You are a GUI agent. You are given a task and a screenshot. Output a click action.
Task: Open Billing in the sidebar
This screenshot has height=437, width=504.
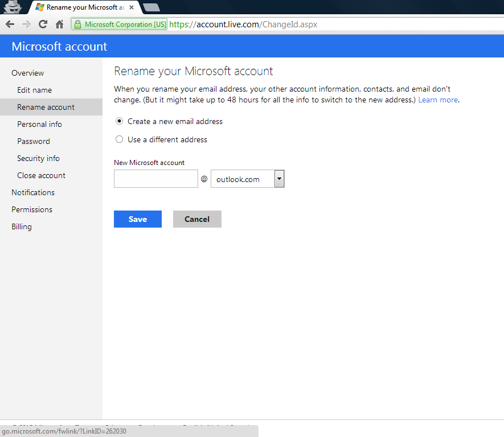coord(22,226)
